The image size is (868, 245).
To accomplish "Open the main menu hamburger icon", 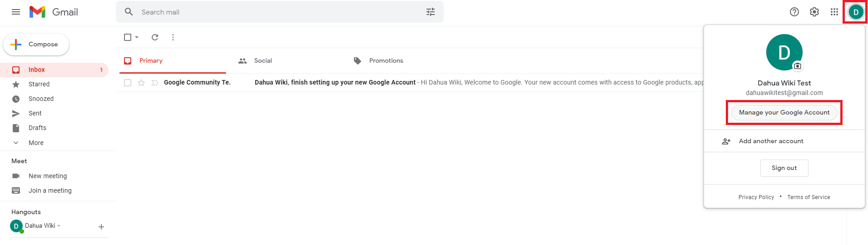I will click(16, 12).
